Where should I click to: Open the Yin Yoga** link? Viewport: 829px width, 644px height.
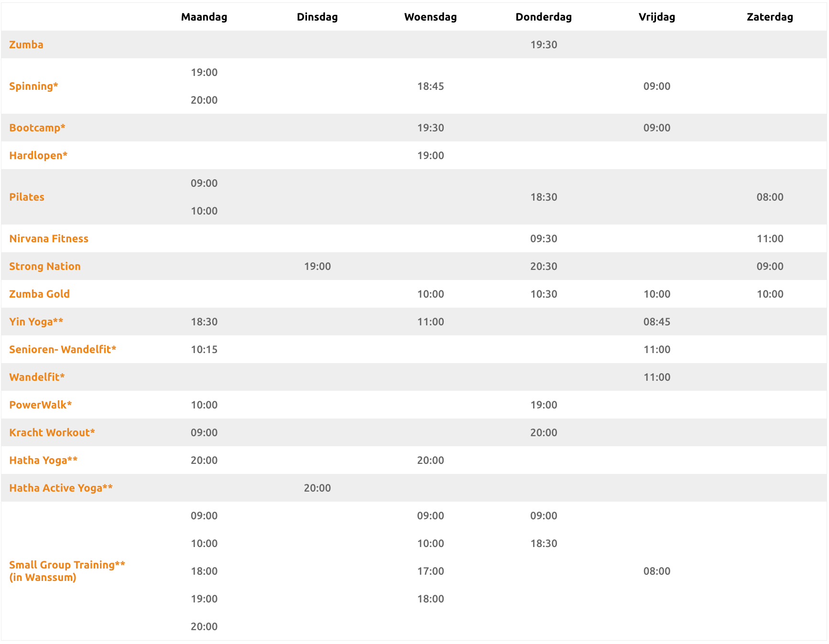pos(36,322)
